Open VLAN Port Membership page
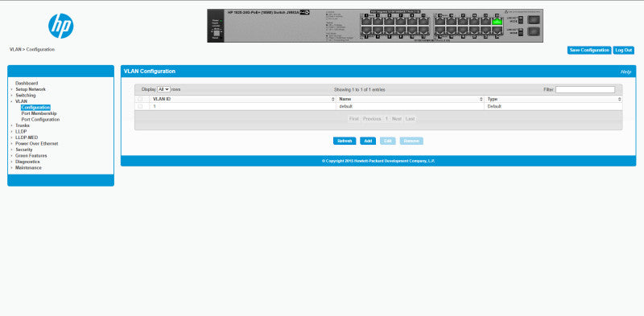The height and width of the screenshot is (316, 644). click(x=39, y=113)
